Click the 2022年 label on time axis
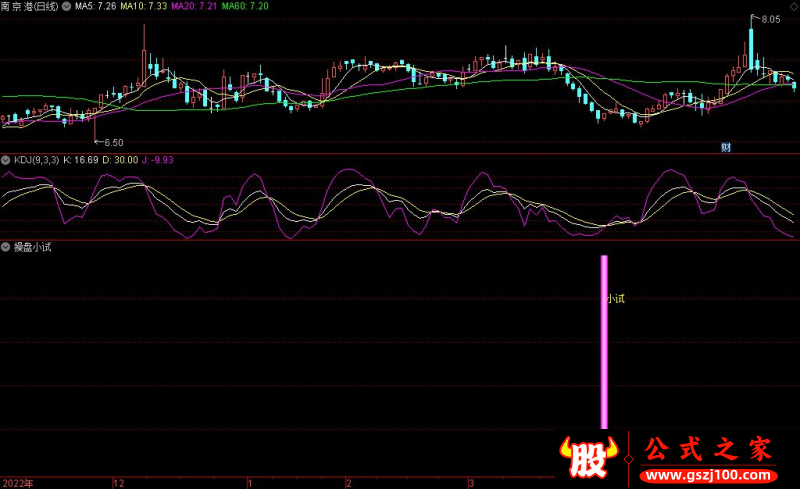Screen dimensions: 800x489 click(x=19, y=482)
